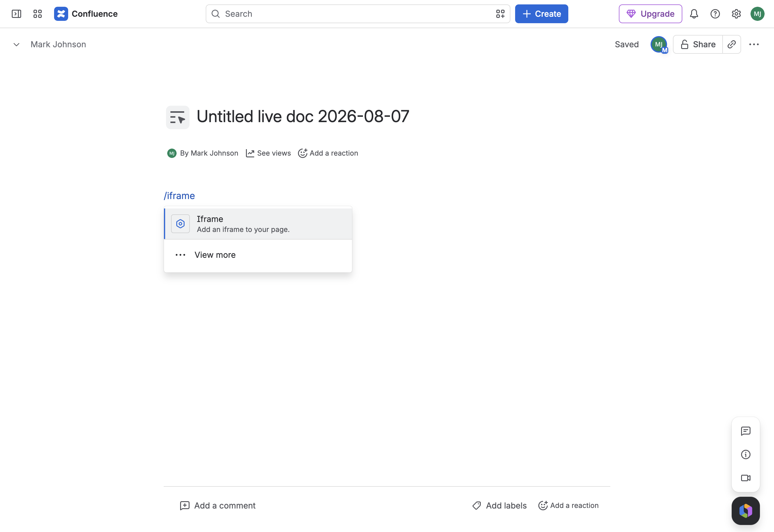Screen dimensions: 774x532
Task: Click Add labels
Action: [500, 506]
